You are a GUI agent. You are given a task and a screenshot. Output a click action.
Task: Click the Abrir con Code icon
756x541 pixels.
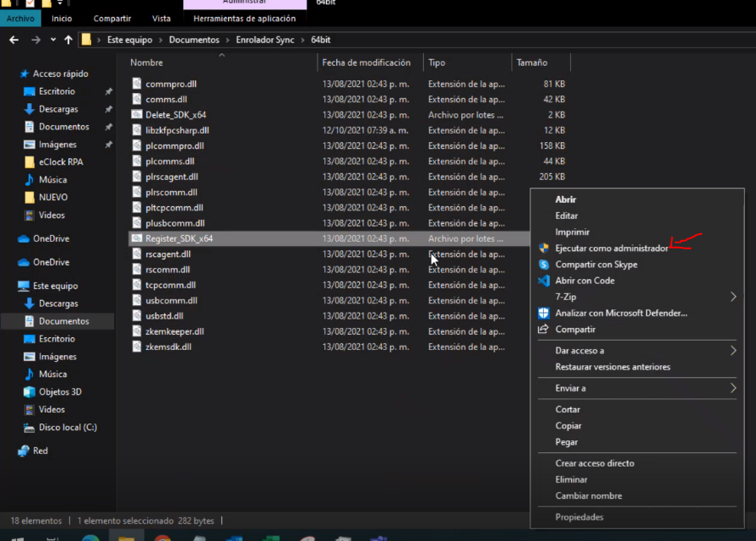(x=544, y=281)
